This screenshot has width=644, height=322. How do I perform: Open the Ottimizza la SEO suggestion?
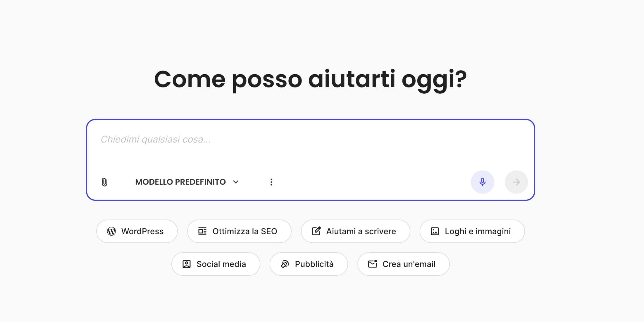point(239,231)
